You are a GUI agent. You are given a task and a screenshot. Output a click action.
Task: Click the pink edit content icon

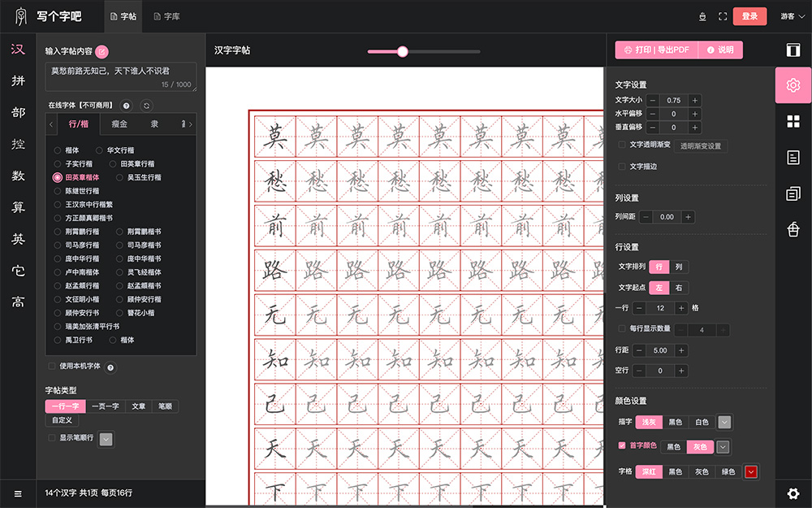[x=102, y=51]
